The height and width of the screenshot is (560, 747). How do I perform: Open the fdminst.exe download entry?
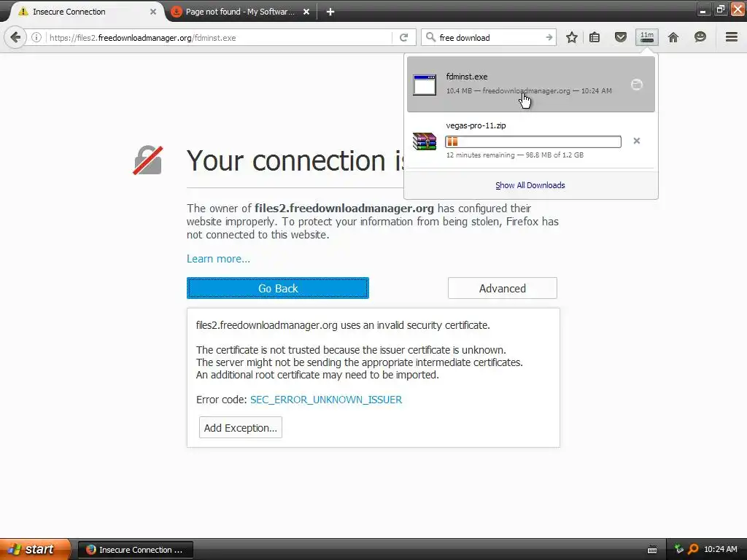click(531, 85)
